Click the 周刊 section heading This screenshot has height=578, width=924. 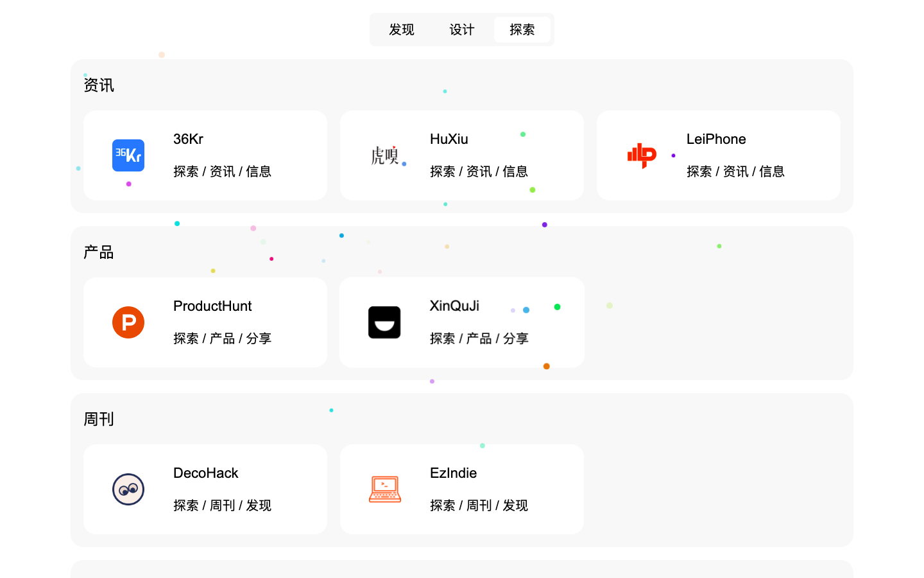[x=98, y=419]
